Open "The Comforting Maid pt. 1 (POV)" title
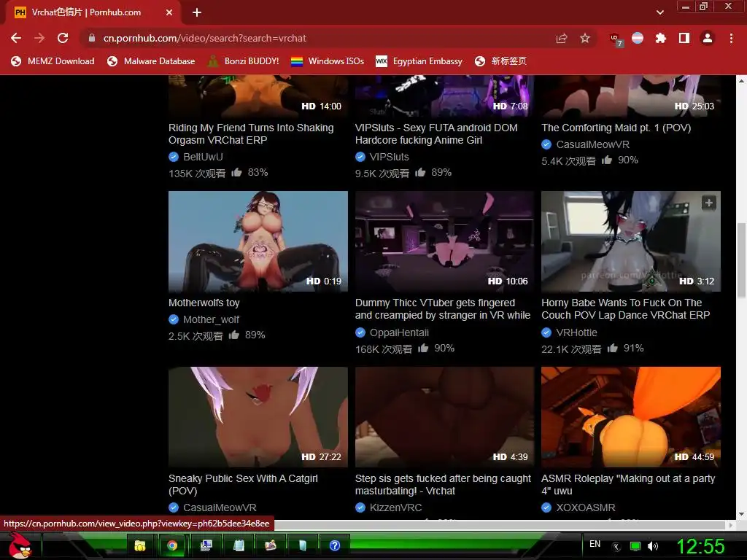 (x=616, y=128)
